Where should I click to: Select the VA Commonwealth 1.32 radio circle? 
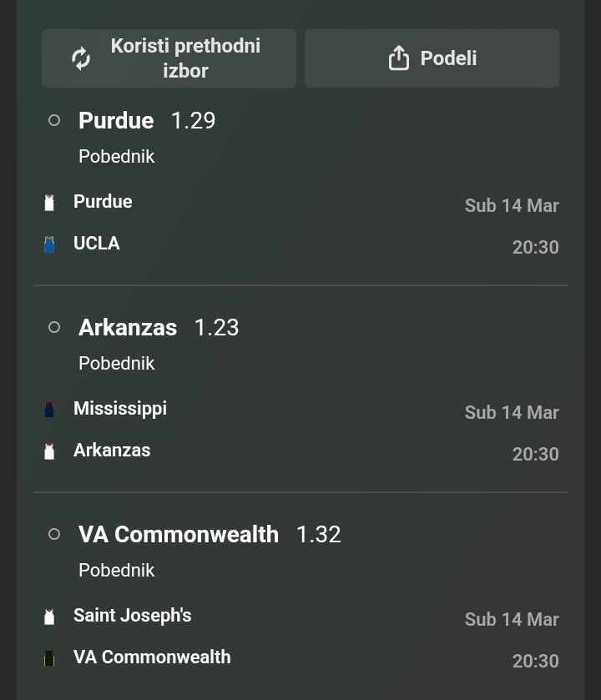coord(54,534)
